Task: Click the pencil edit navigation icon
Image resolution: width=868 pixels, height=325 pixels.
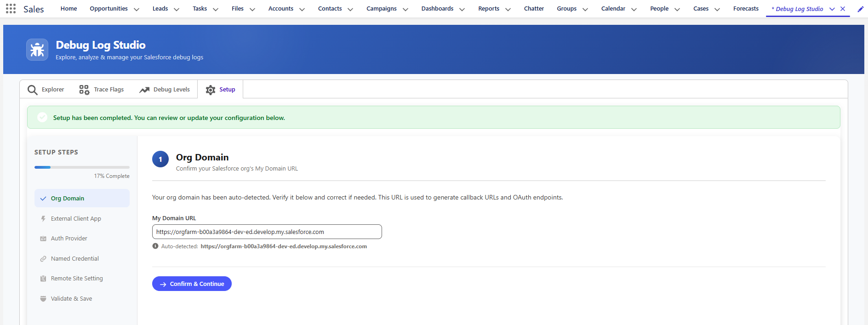Action: (x=860, y=9)
